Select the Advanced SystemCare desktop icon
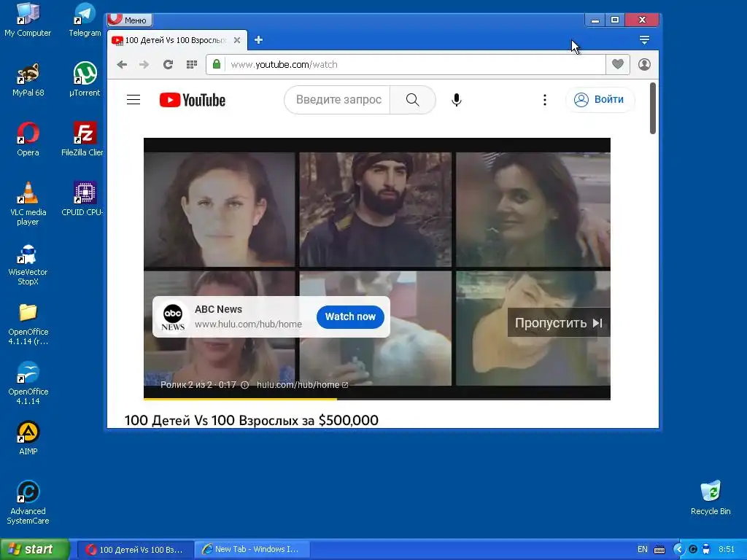Screen dimensions: 747x560 tap(28, 503)
